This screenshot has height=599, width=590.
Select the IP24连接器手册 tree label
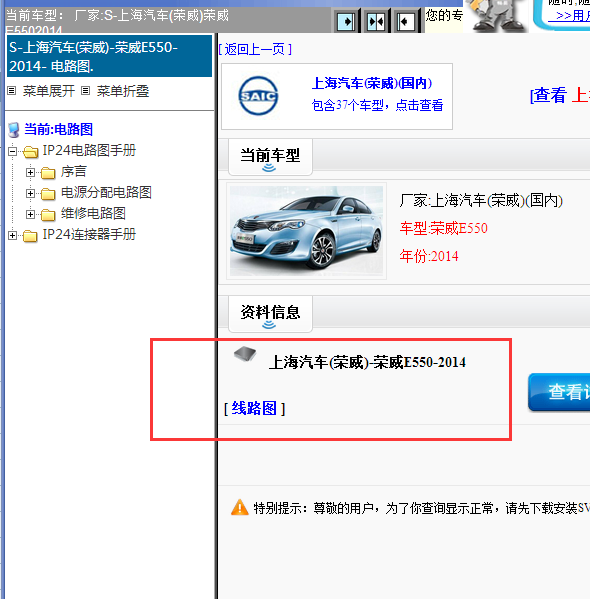tap(89, 234)
